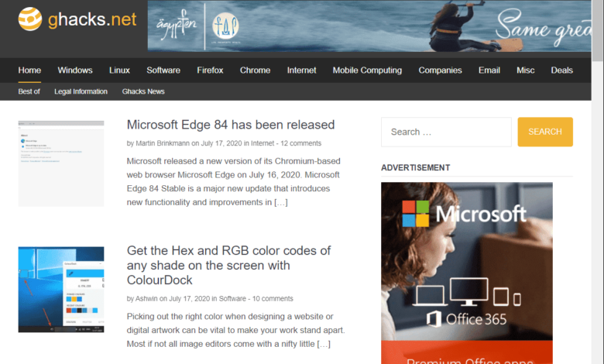Open the ColourDock color codes article headline
Screen dimensions: 604x364
click(228, 265)
